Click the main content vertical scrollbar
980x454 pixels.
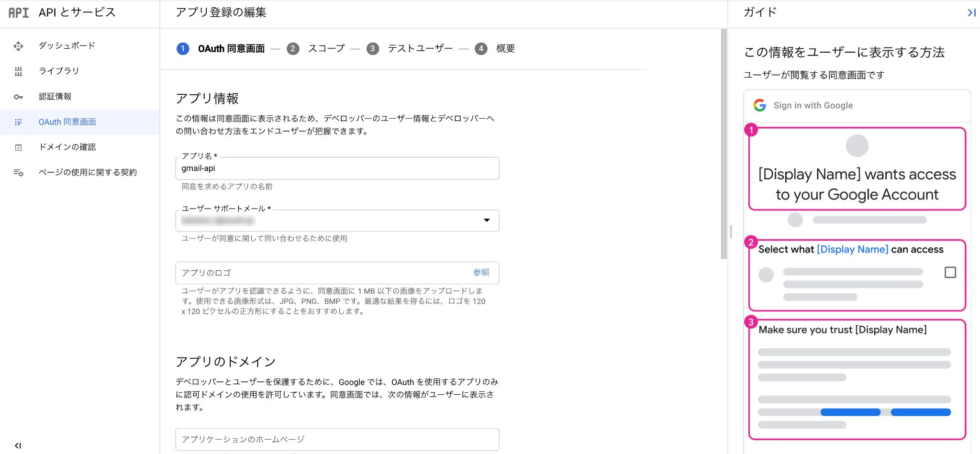724,144
